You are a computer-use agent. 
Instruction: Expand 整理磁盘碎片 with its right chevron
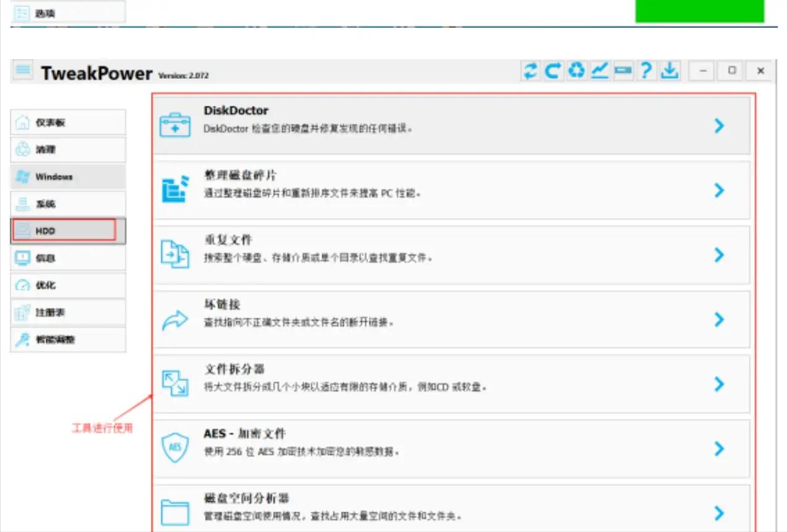coord(719,190)
